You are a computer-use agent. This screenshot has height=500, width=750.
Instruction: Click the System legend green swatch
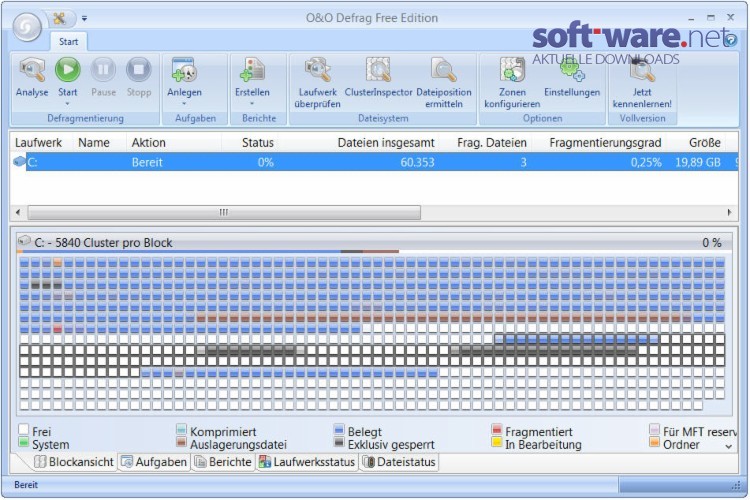click(x=23, y=442)
